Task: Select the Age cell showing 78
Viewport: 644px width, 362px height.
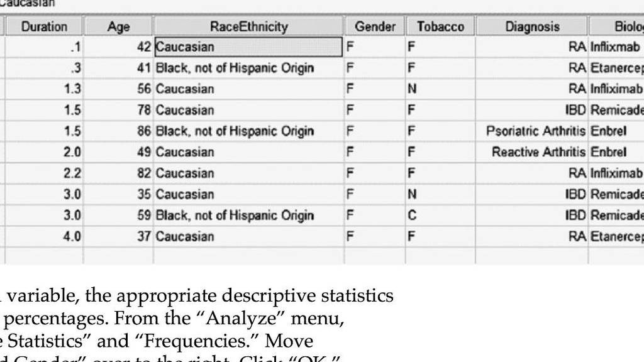Action: point(118,110)
